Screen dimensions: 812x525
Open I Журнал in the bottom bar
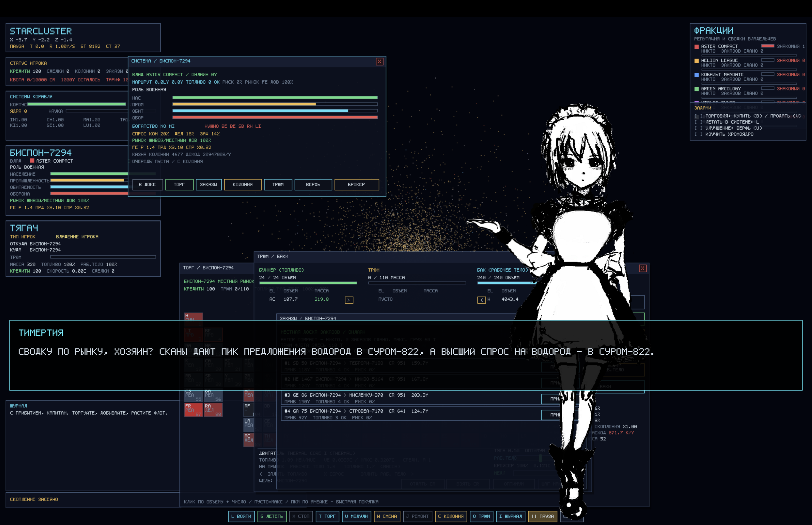pos(511,517)
